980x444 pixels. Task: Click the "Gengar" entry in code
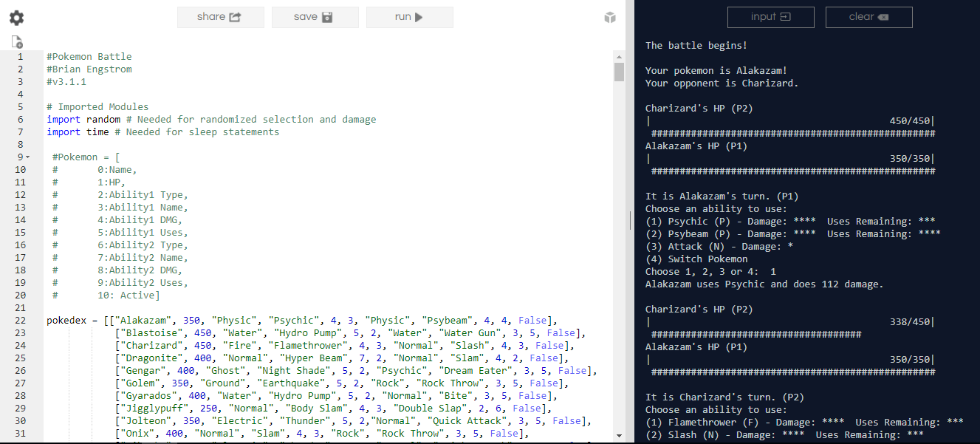click(x=143, y=371)
